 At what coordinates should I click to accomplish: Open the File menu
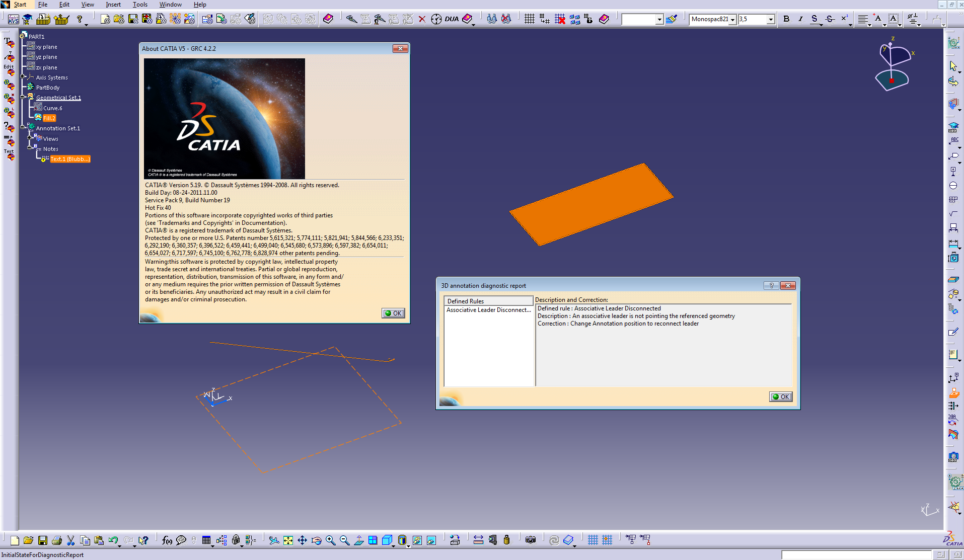click(x=43, y=5)
